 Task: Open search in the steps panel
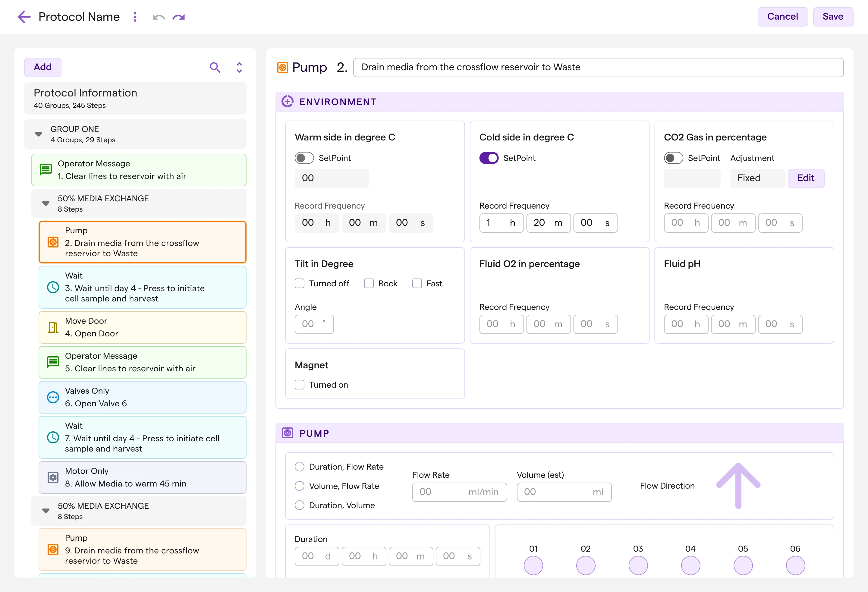[215, 67]
